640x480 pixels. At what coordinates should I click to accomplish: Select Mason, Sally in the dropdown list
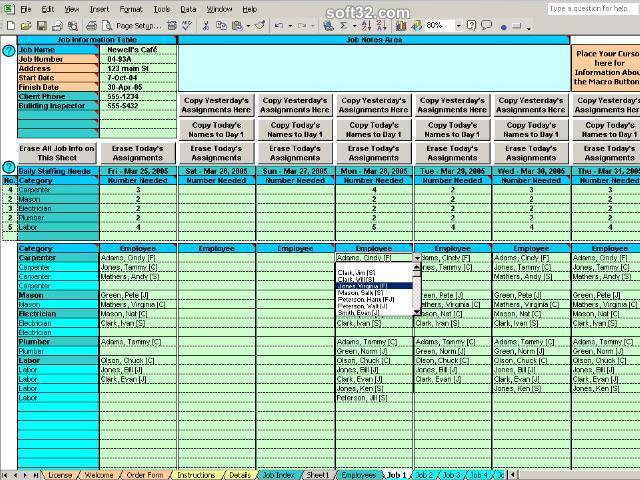[374, 293]
